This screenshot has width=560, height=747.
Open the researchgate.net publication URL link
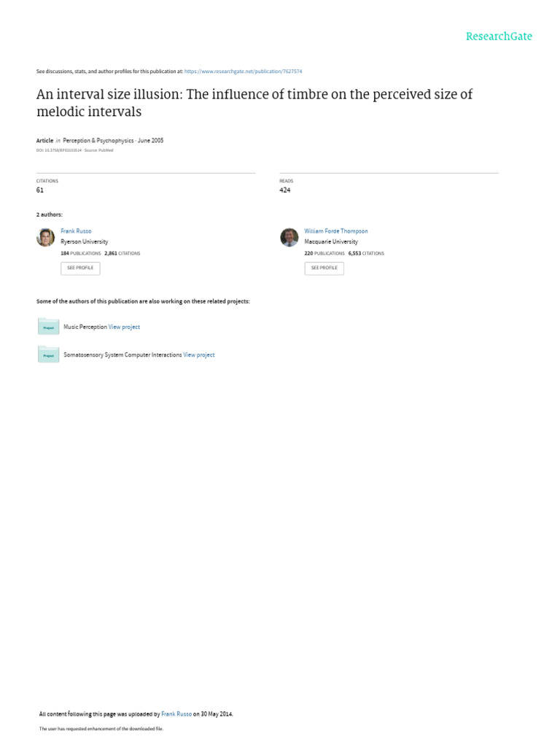click(x=243, y=71)
